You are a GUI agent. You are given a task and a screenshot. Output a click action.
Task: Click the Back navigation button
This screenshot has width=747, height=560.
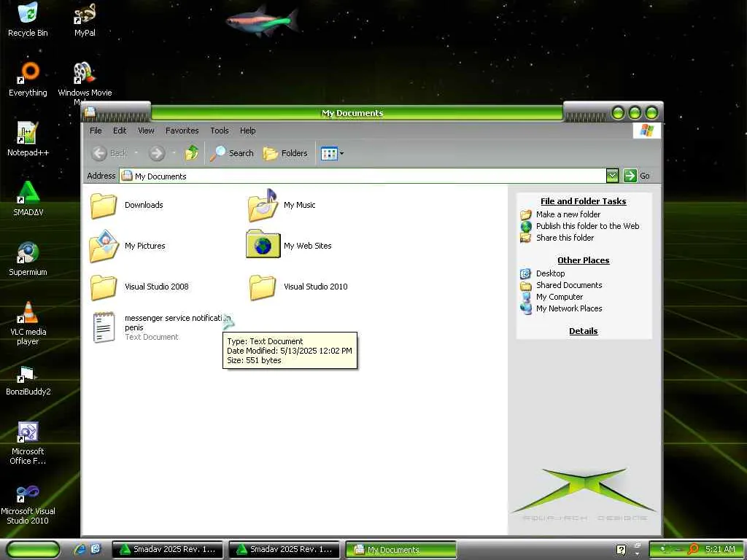point(109,153)
